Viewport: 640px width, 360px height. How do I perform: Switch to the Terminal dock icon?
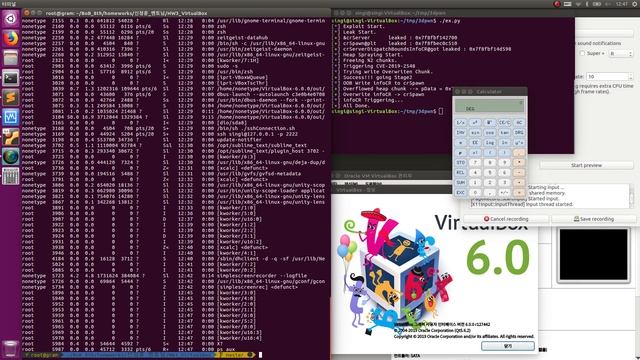pyautogui.click(x=10, y=78)
